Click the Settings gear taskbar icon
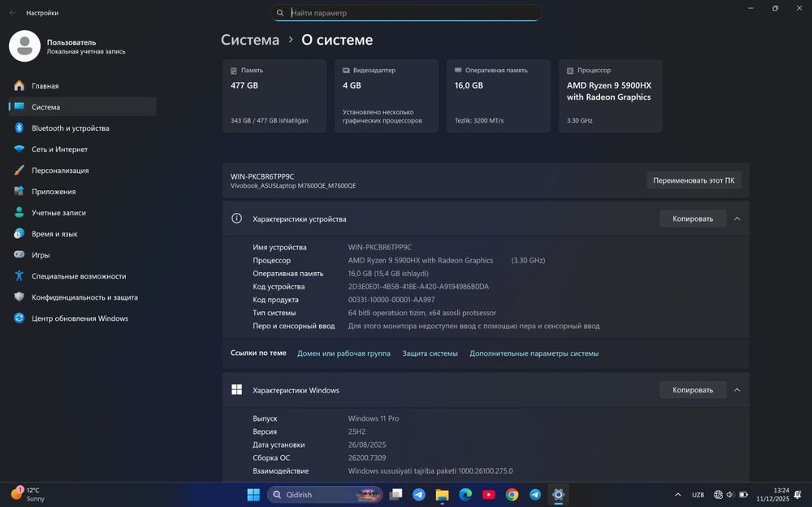 tap(559, 495)
